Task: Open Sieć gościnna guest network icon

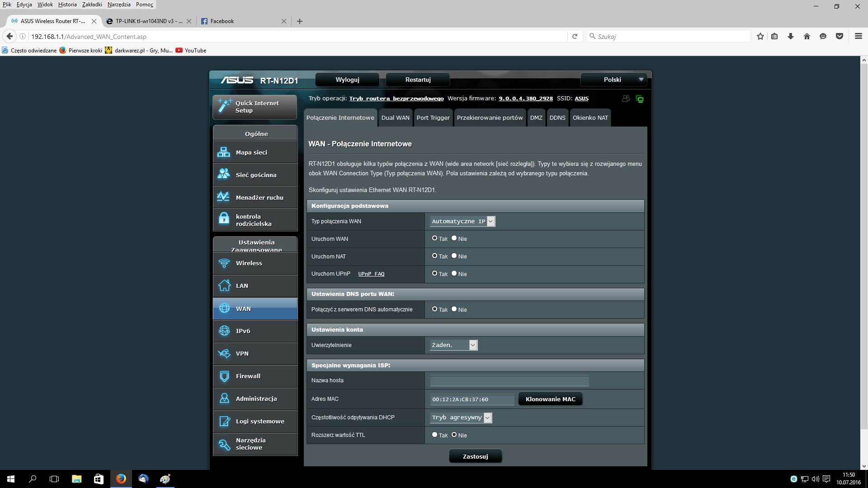Action: pos(224,174)
